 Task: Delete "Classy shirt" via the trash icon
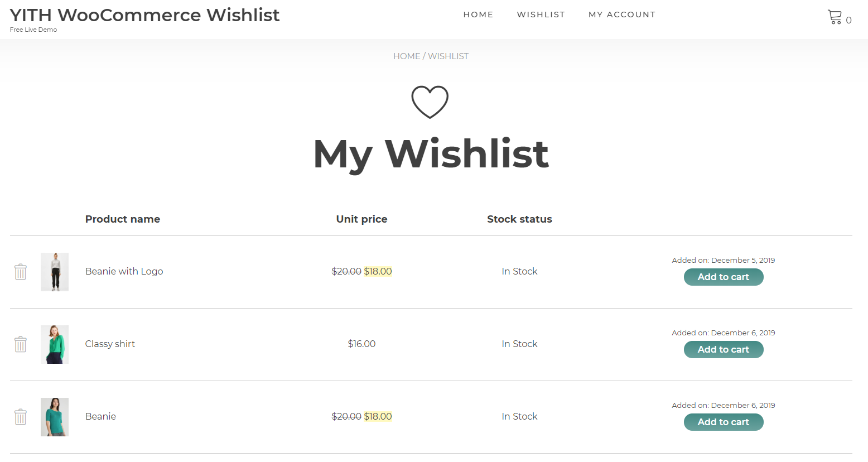(x=21, y=344)
